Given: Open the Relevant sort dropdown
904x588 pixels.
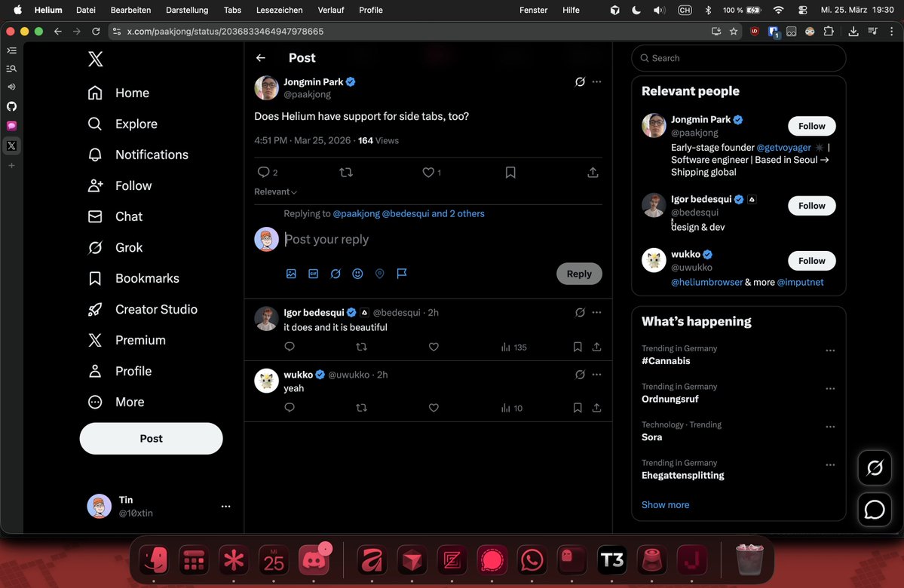Looking at the screenshot, I should (x=276, y=192).
